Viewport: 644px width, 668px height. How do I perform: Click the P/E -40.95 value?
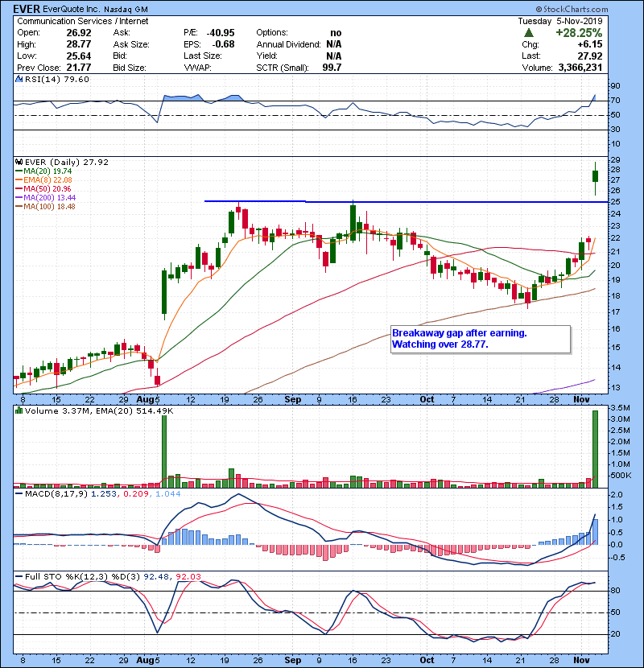click(221, 33)
